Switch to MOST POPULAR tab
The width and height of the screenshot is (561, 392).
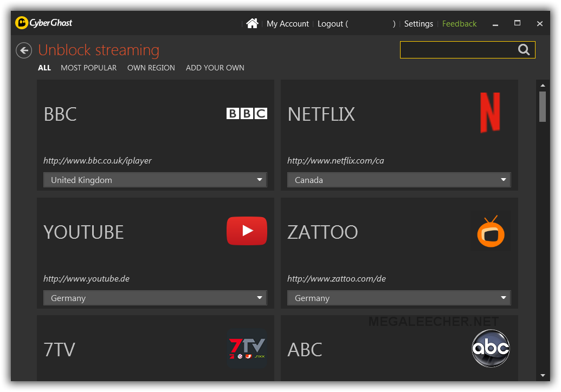point(89,68)
